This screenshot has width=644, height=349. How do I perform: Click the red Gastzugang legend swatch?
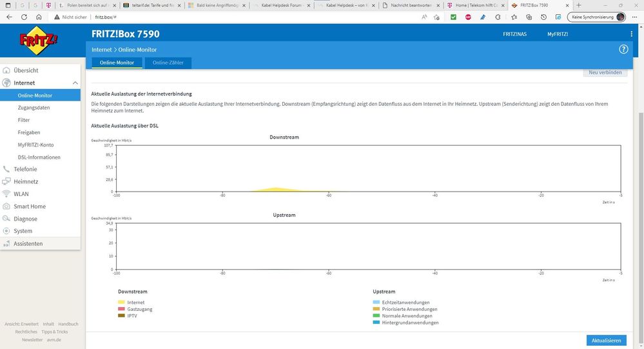121,309
